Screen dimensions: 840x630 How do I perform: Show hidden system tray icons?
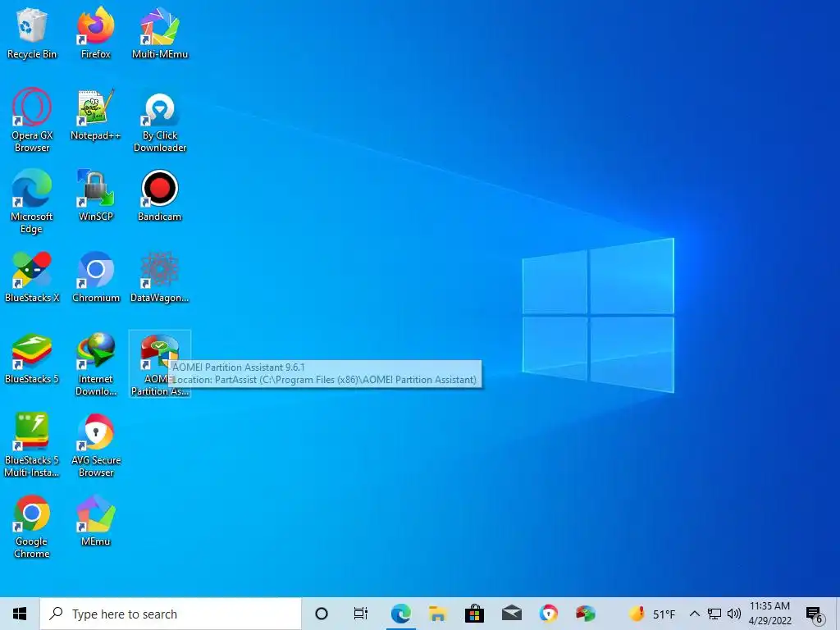tap(694, 614)
